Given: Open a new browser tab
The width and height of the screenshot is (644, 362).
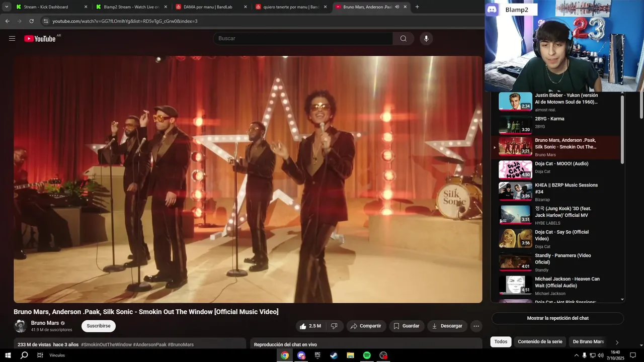Looking at the screenshot, I should tap(417, 7).
